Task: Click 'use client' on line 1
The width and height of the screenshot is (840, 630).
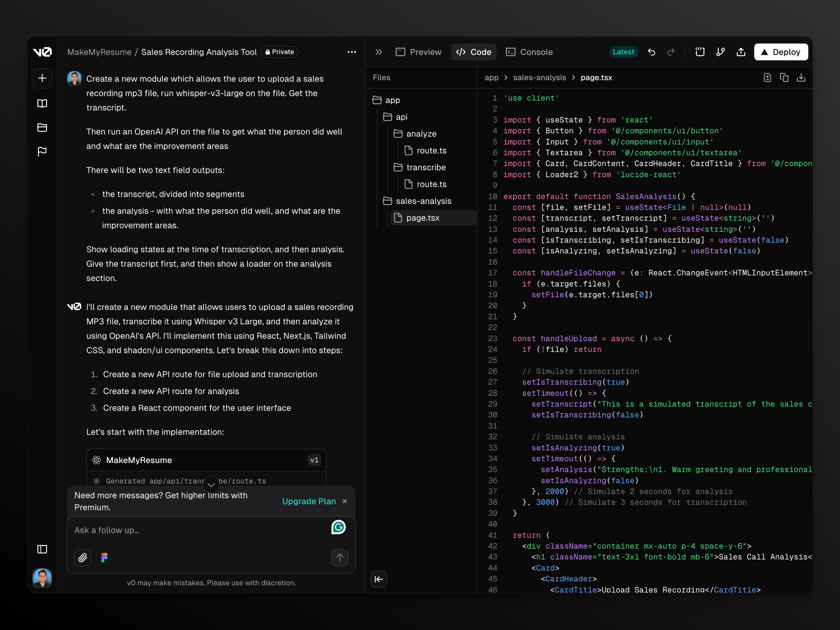Action: [x=531, y=98]
